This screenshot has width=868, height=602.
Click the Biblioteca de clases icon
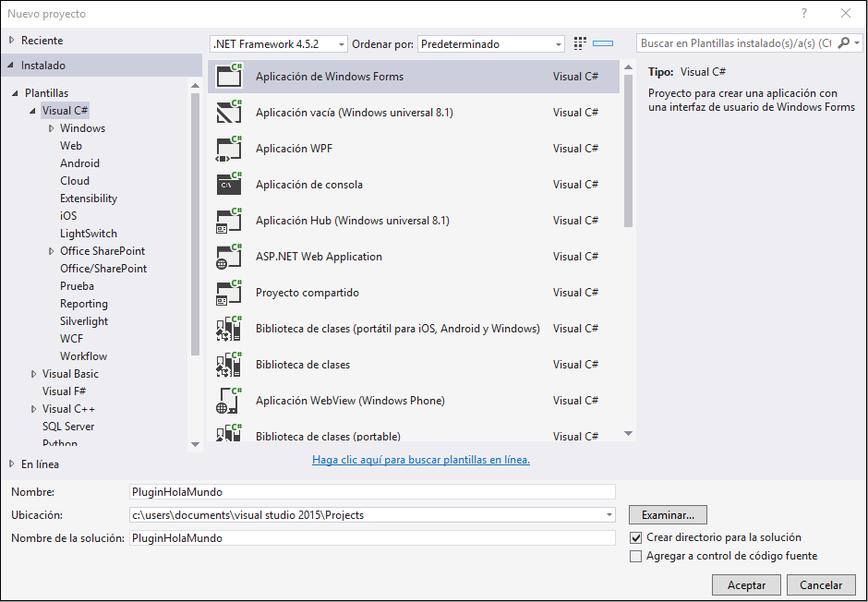228,365
